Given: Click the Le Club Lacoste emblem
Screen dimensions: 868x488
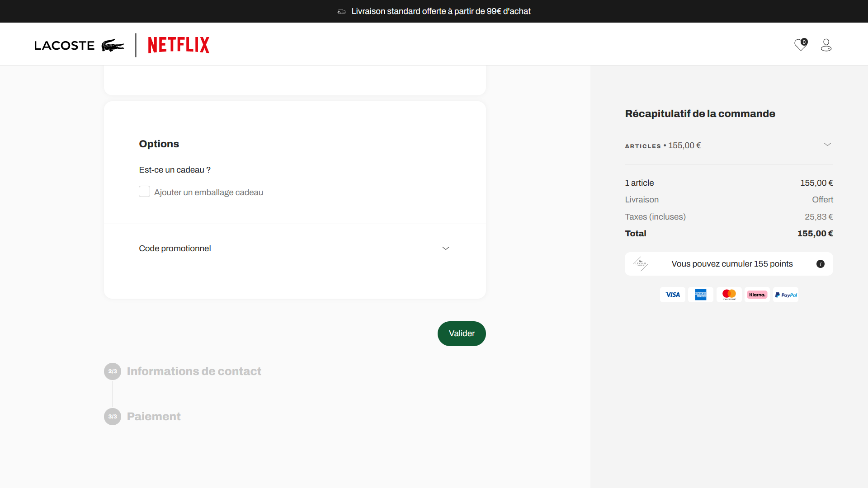Looking at the screenshot, I should [x=641, y=264].
